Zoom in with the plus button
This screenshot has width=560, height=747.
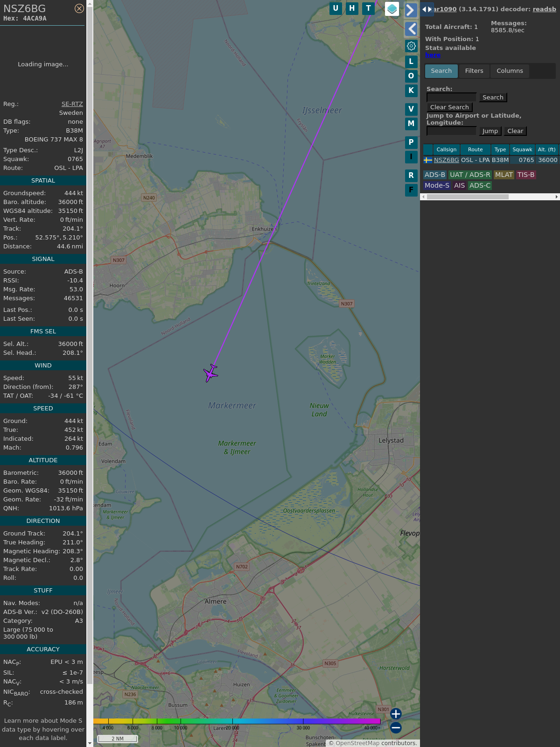coord(396,714)
